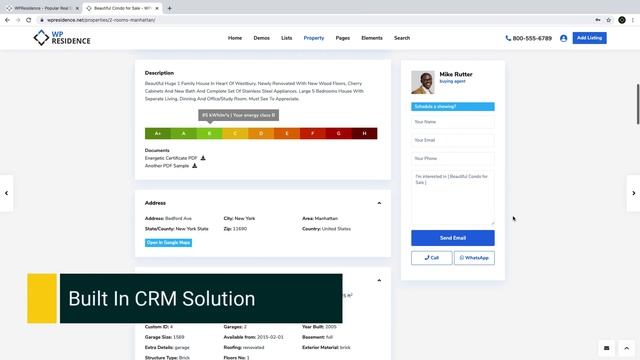The height and width of the screenshot is (360, 640).
Task: Click the browser forward arrow
Action: 18,20
